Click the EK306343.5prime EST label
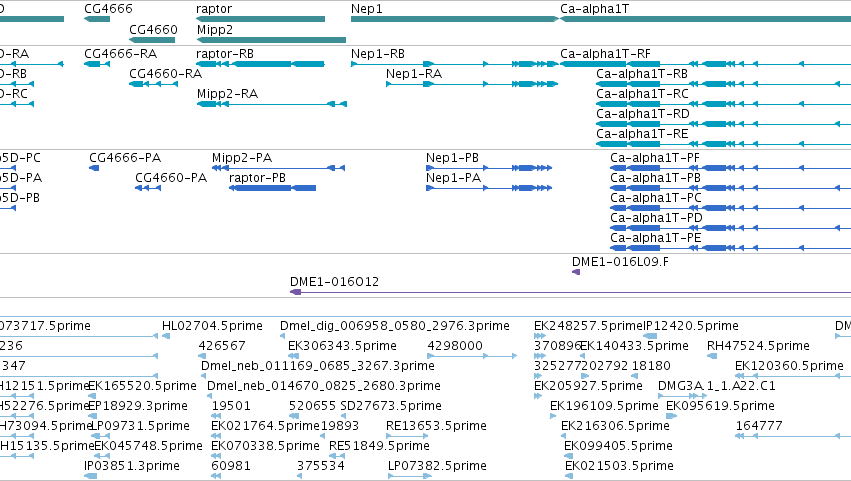Image resolution: width=851 pixels, height=481 pixels. (342, 346)
